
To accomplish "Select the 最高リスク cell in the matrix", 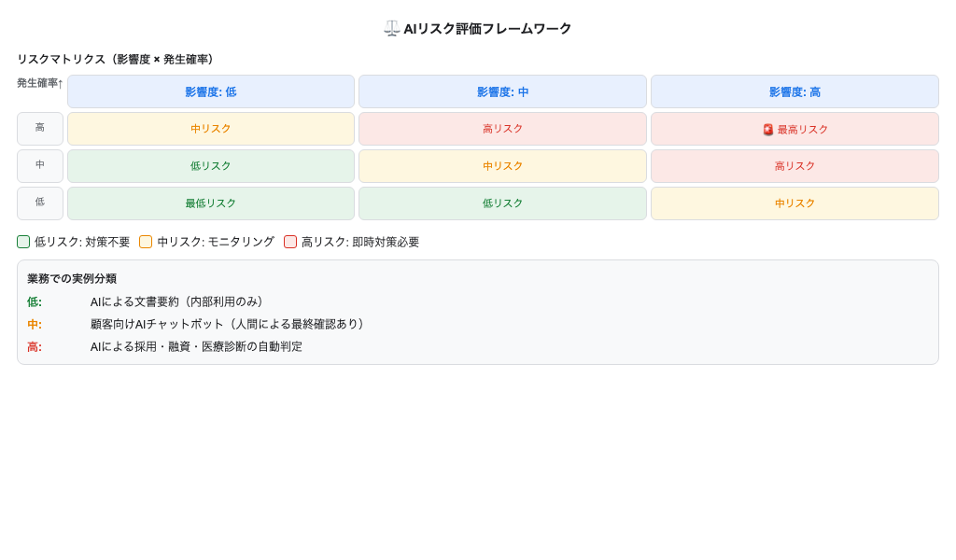I will [x=794, y=129].
